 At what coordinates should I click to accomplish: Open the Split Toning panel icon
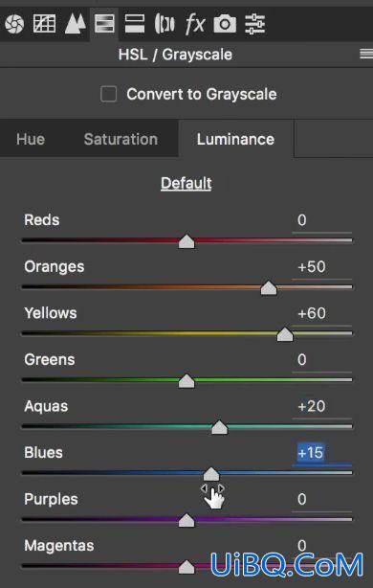pos(135,24)
